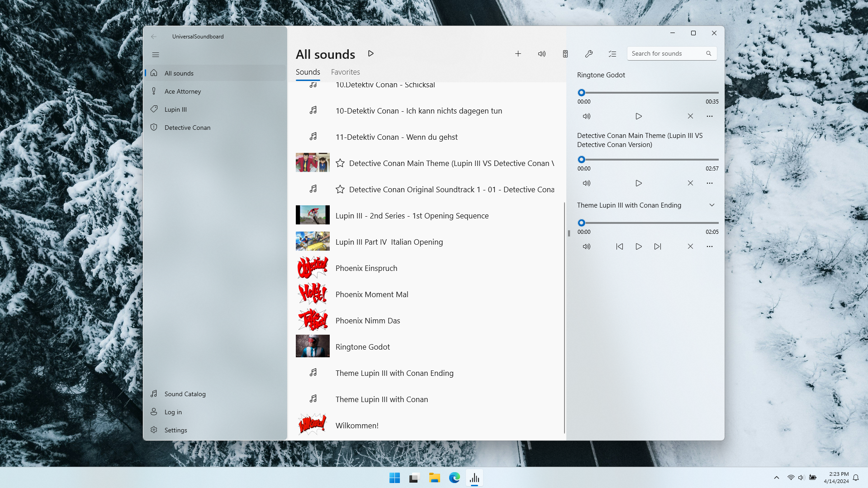This screenshot has width=868, height=488.
Task: Click the hamburger menu icon in sidebar
Action: [x=156, y=55]
